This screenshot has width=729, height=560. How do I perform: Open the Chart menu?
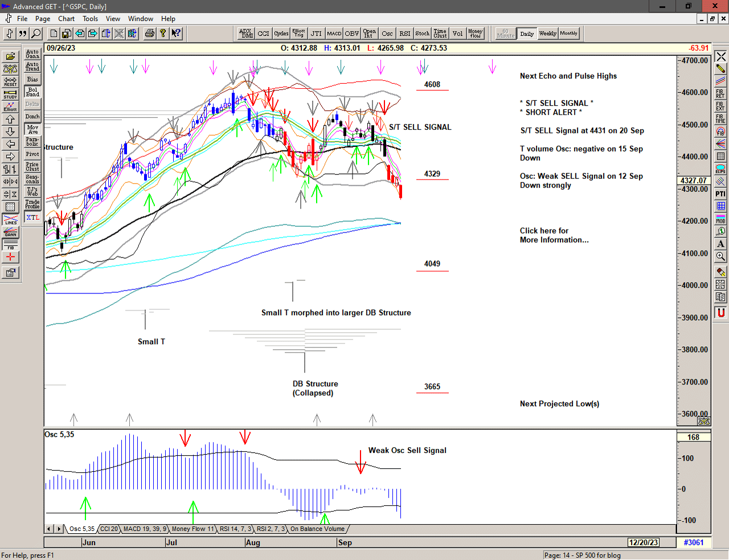pyautogui.click(x=66, y=19)
